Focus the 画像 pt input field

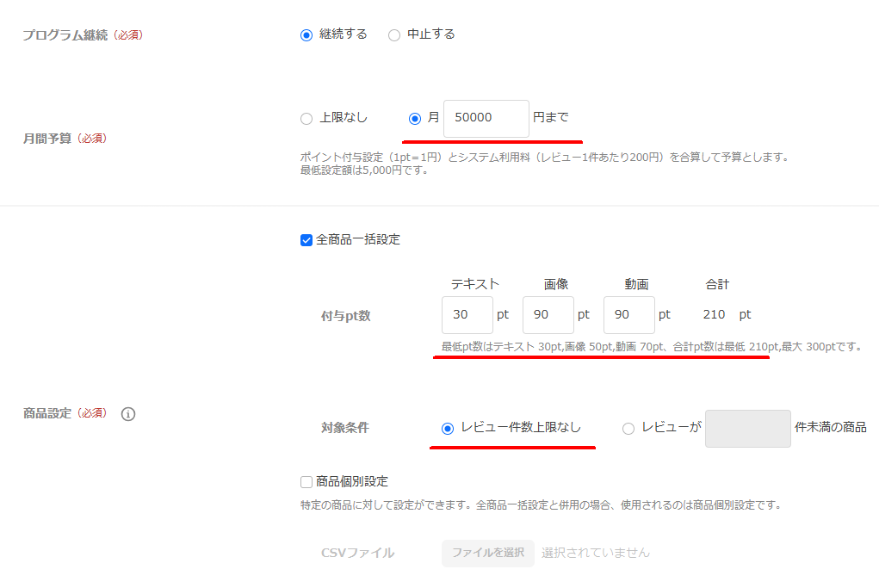pos(548,315)
